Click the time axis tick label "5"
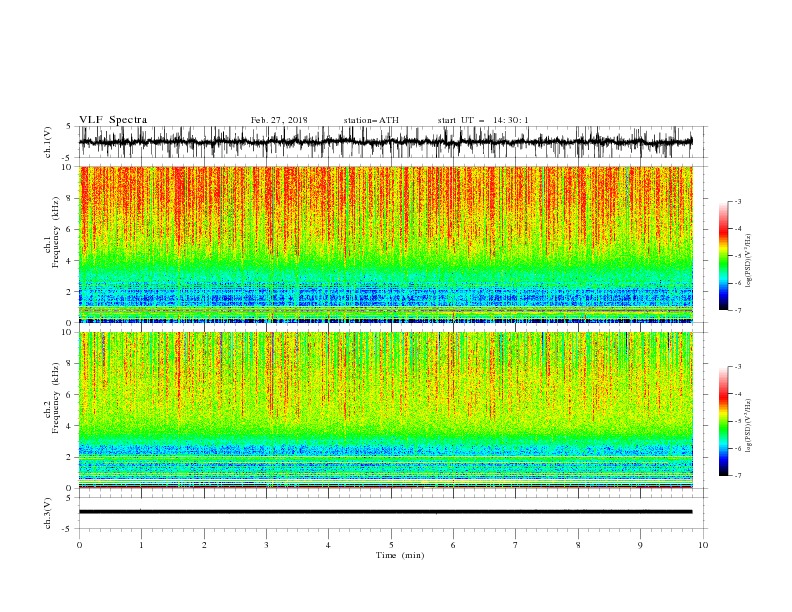 pyautogui.click(x=391, y=545)
